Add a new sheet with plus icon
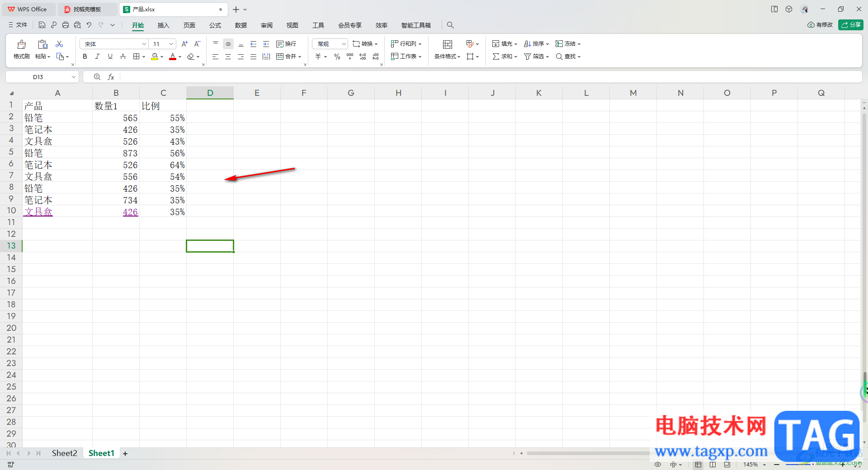868x470 pixels. [x=125, y=453]
